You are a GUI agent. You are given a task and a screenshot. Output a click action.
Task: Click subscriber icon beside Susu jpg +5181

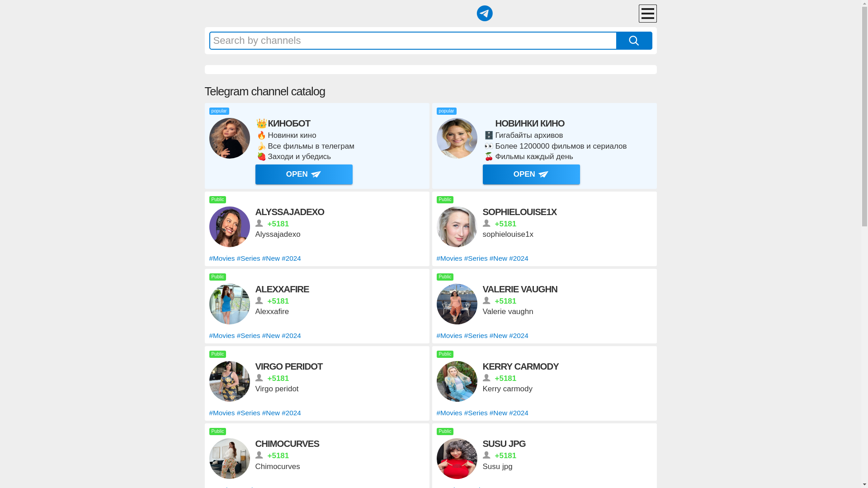[486, 455]
